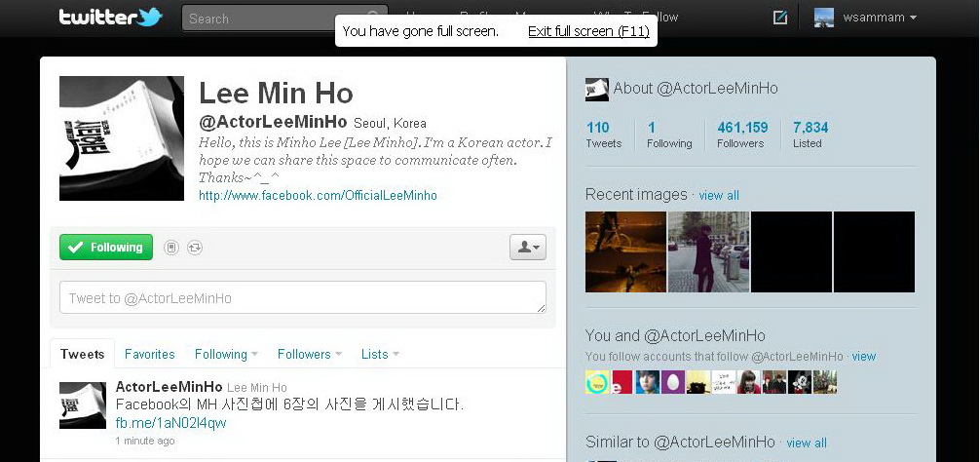Toggle retweets icon next to Following

coord(195,248)
